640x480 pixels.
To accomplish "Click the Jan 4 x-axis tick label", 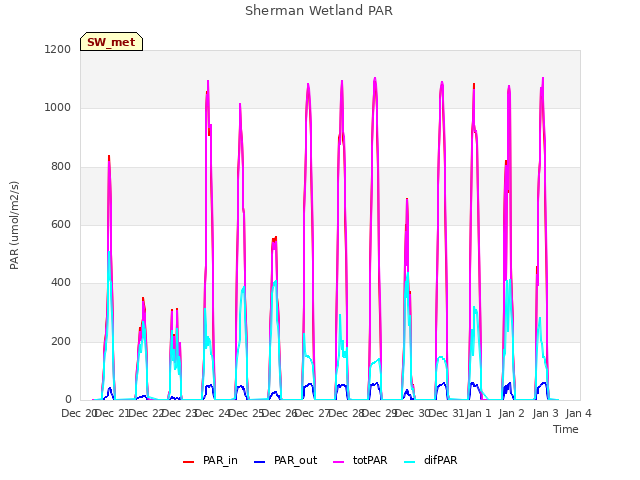I will [578, 413].
